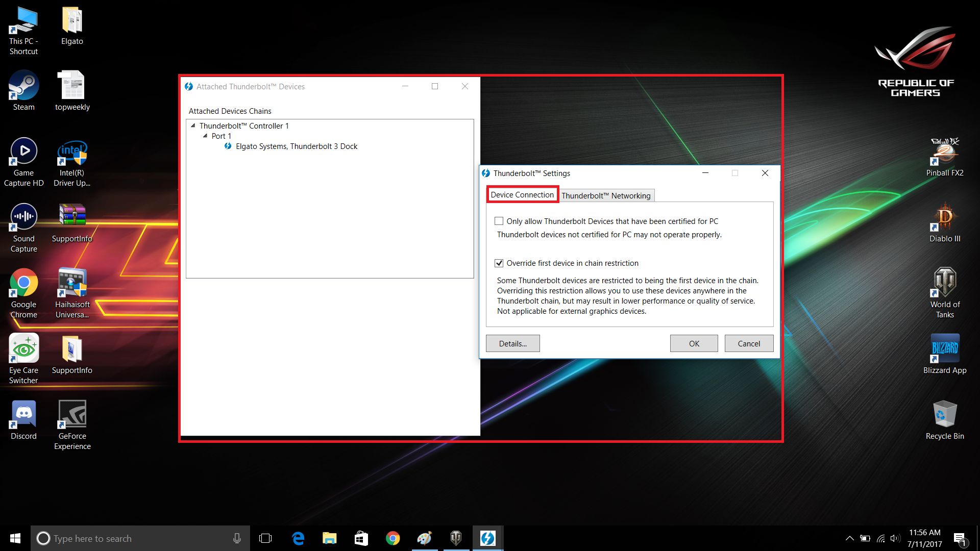This screenshot has width=980, height=551.
Task: Toggle the speaker volume icon in system tray
Action: tap(895, 538)
